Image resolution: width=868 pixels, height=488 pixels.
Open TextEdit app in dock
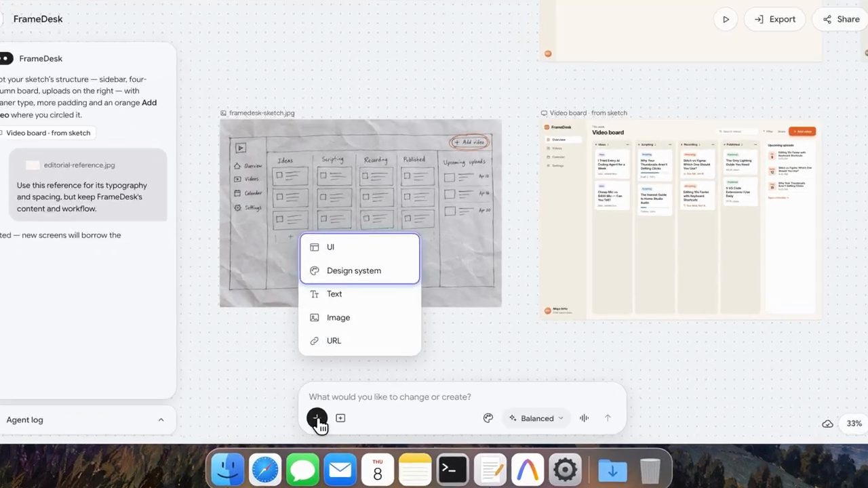490,469
